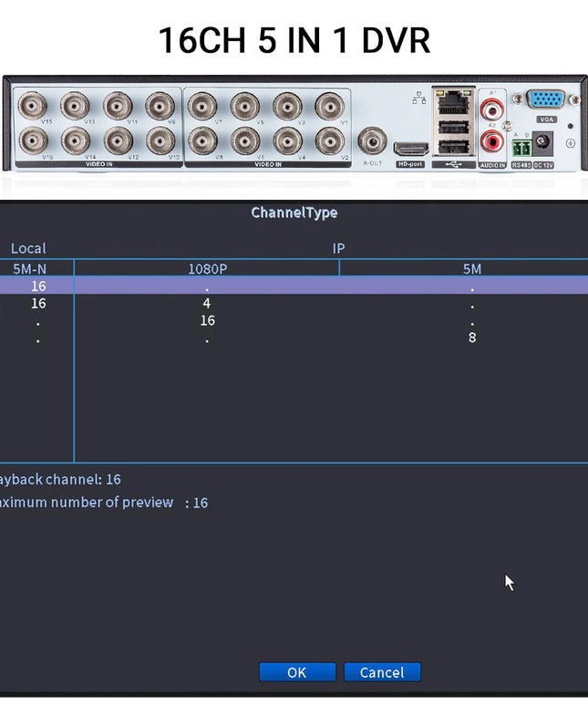Click the green RS485 terminal block
The image size is (588, 706).
[521, 146]
